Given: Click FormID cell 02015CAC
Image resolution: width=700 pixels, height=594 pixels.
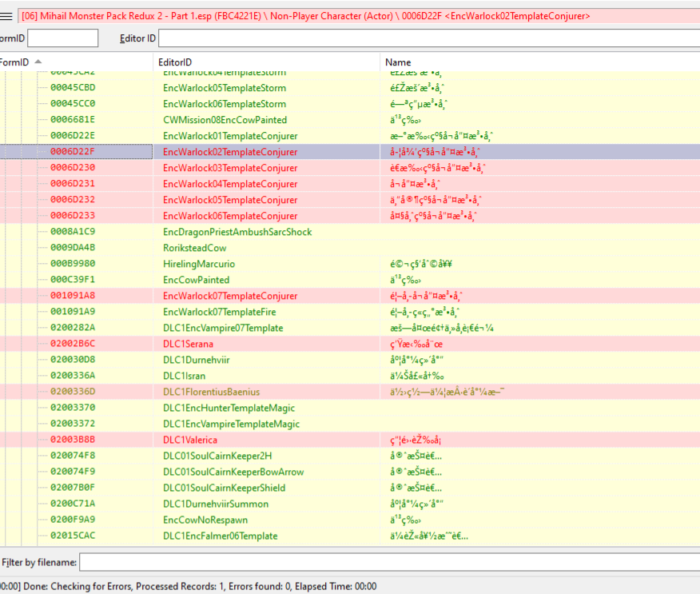Looking at the screenshot, I should (73, 536).
